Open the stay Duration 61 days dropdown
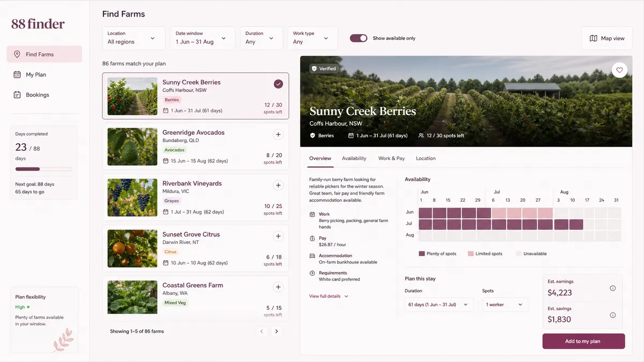The height and width of the screenshot is (362, 644). (x=439, y=305)
